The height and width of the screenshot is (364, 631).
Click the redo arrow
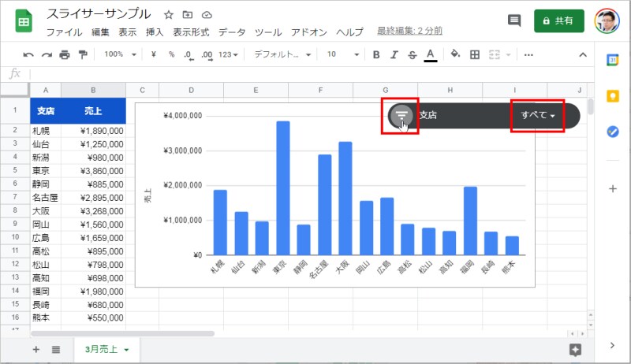tap(47, 54)
